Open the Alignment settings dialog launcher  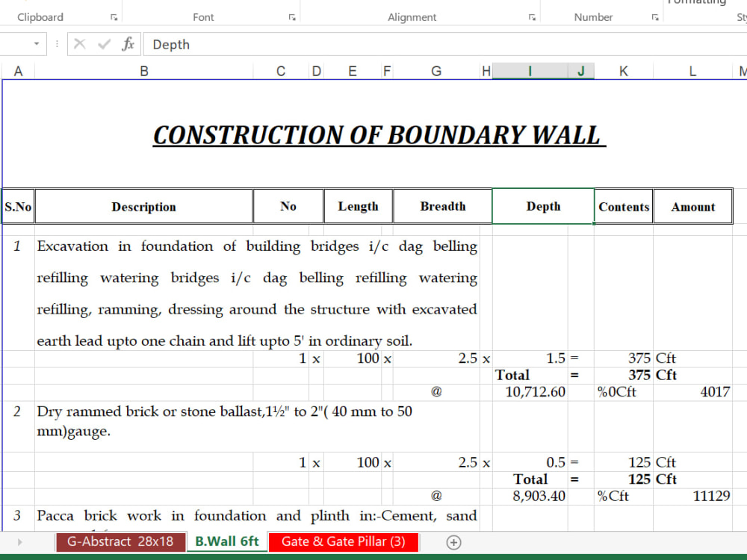[532, 18]
